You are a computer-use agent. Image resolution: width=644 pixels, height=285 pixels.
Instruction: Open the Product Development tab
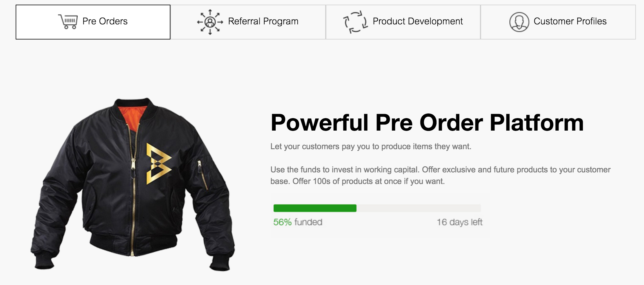[417, 21]
